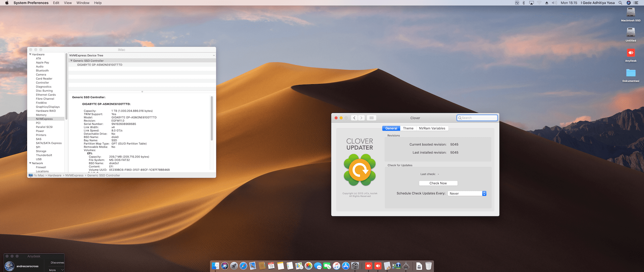Expand the Network section in sidebar

30,163
